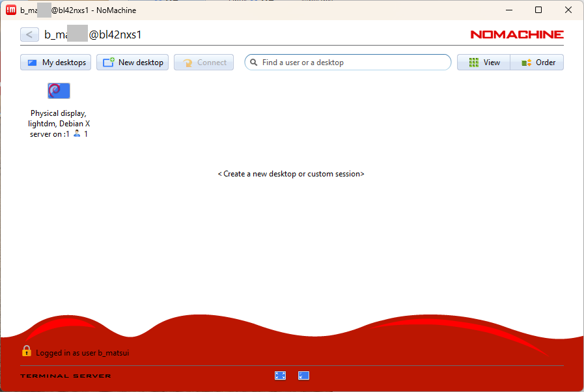Click the TERMINAL SERVER label
The height and width of the screenshot is (392, 584).
point(66,376)
